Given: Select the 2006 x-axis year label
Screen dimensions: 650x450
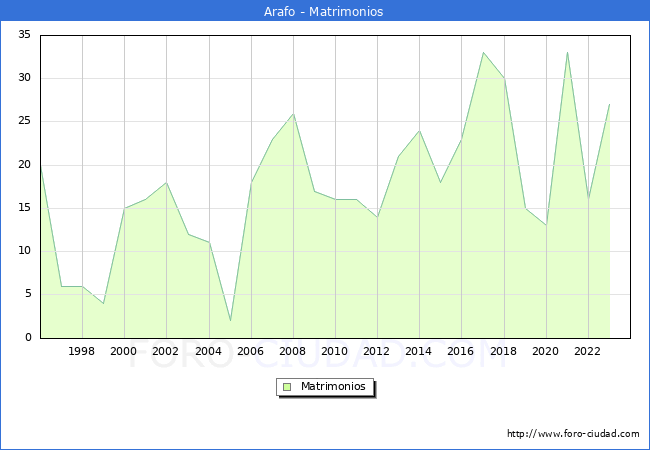Looking at the screenshot, I should point(250,352).
